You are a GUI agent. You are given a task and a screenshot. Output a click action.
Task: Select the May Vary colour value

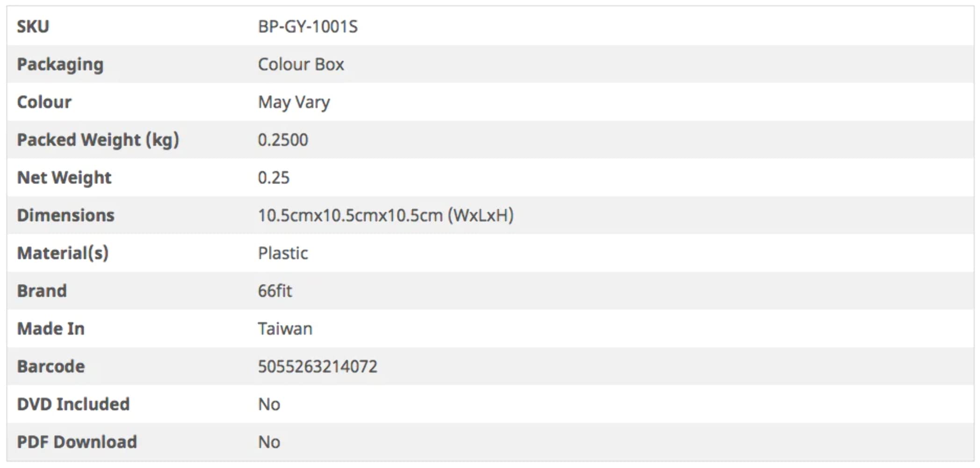[294, 102]
